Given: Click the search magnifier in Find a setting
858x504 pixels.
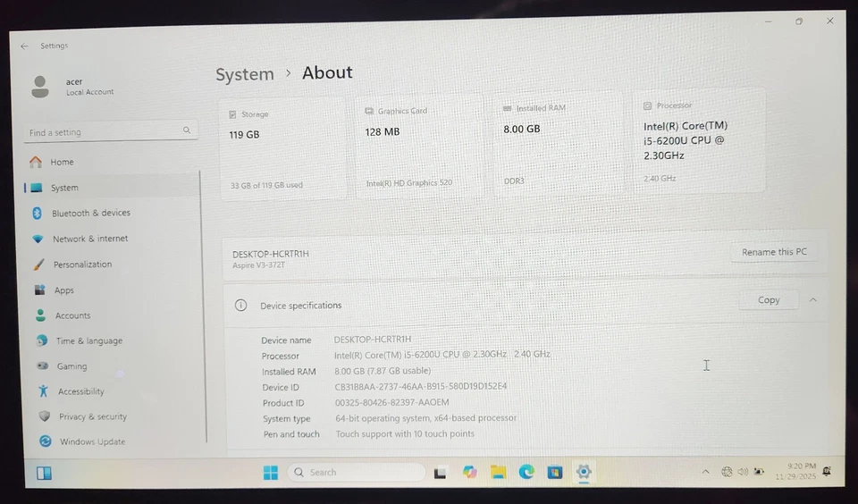Looking at the screenshot, I should click(x=187, y=130).
